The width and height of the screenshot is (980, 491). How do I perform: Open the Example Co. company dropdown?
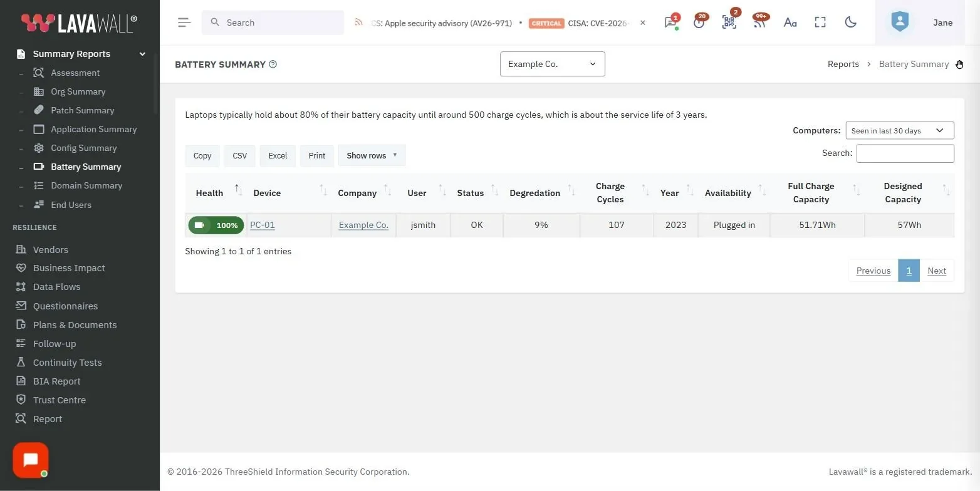(553, 64)
